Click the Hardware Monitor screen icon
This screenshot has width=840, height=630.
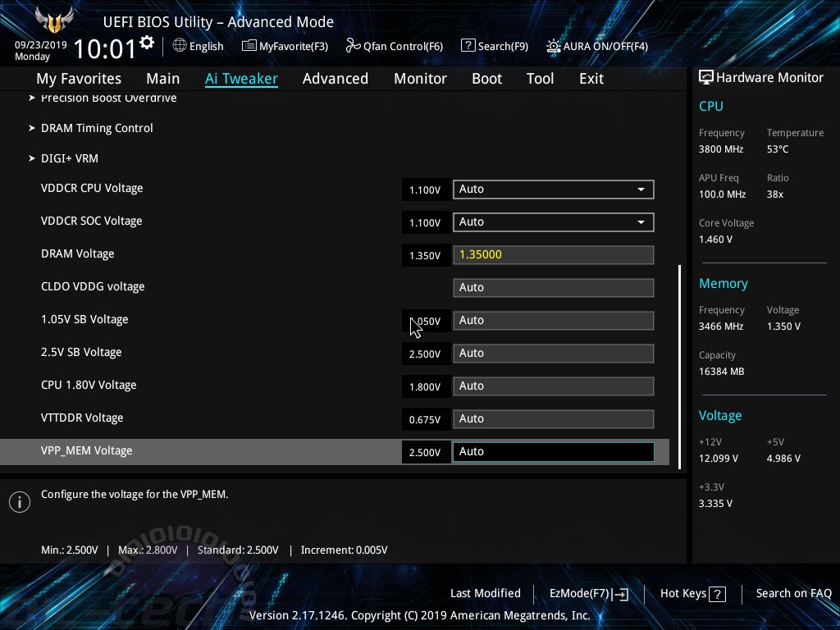coord(706,77)
